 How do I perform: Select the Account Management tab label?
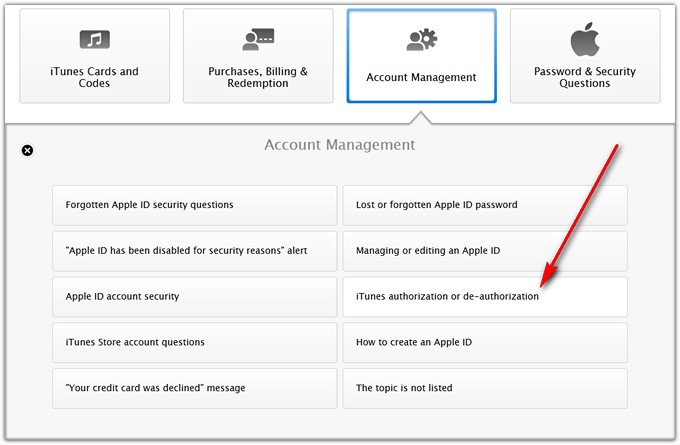pyautogui.click(x=421, y=77)
